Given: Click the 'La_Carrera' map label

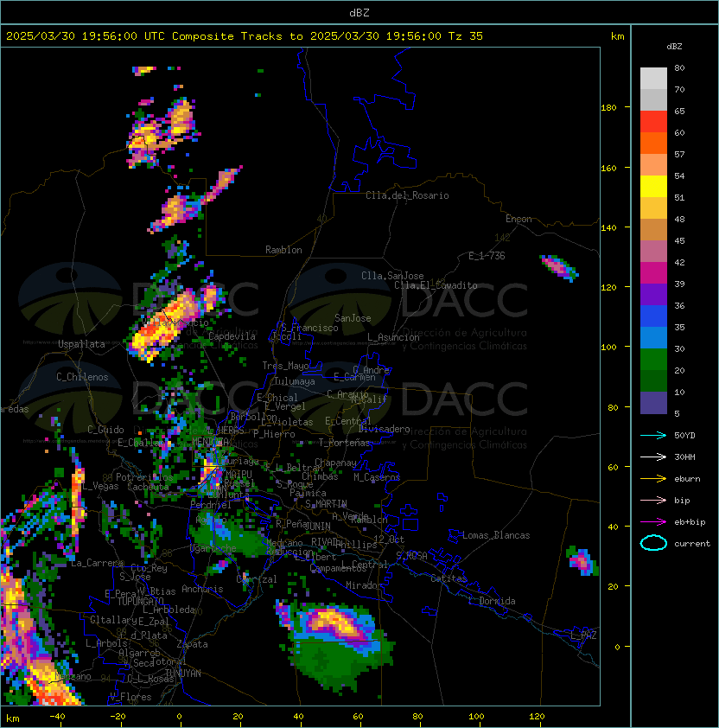Looking at the screenshot, I should point(97,563).
